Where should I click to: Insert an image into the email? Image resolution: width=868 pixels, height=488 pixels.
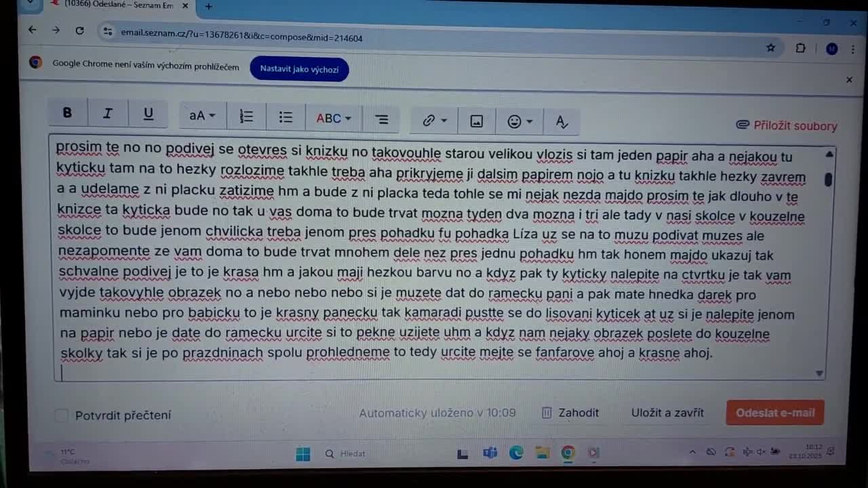pos(477,121)
